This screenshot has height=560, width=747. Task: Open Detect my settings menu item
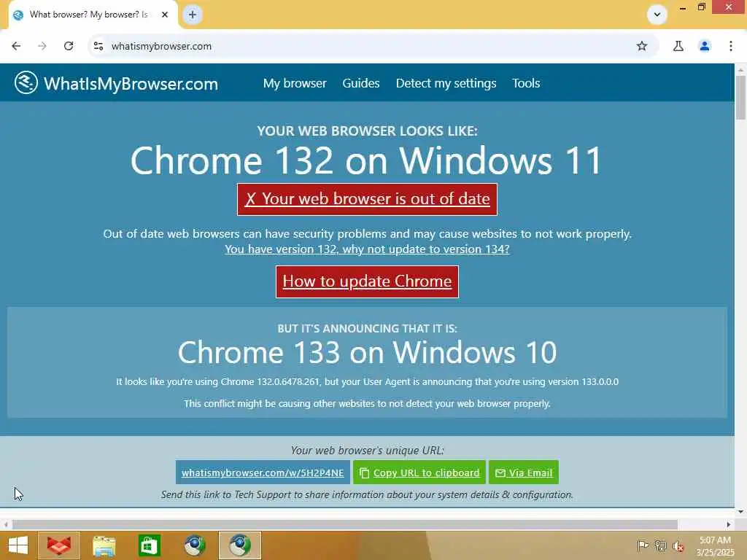tap(446, 83)
